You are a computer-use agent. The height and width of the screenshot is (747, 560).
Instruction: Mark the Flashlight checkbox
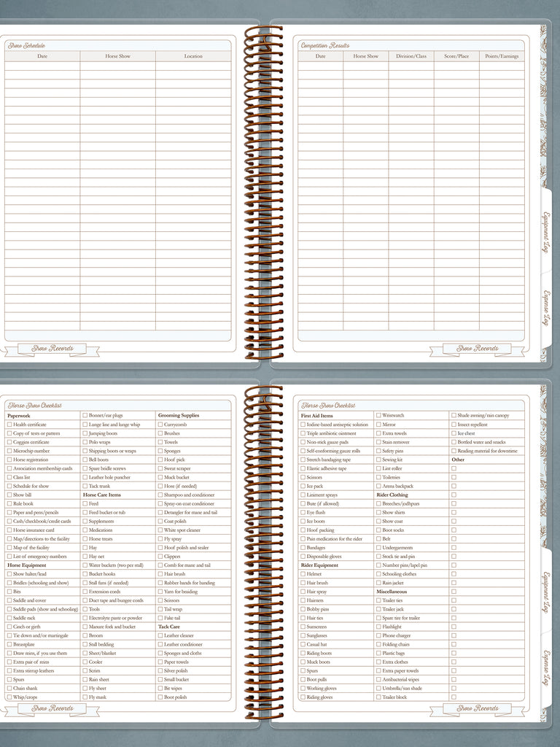pos(378,627)
